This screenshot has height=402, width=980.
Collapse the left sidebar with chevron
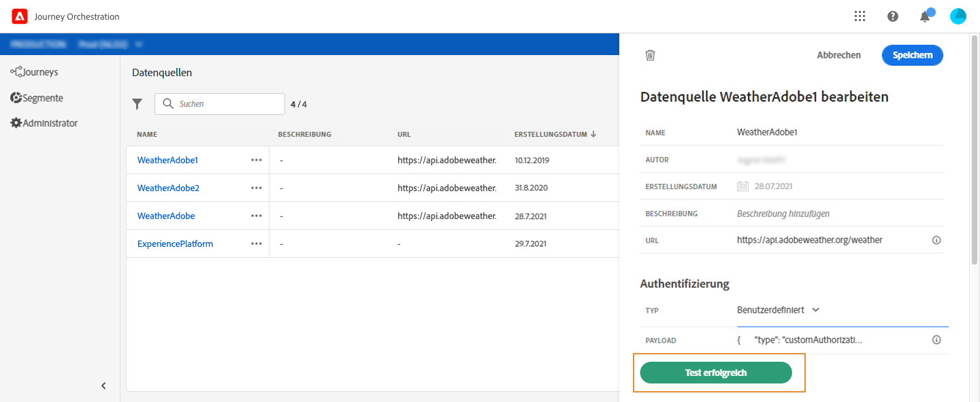point(103,386)
